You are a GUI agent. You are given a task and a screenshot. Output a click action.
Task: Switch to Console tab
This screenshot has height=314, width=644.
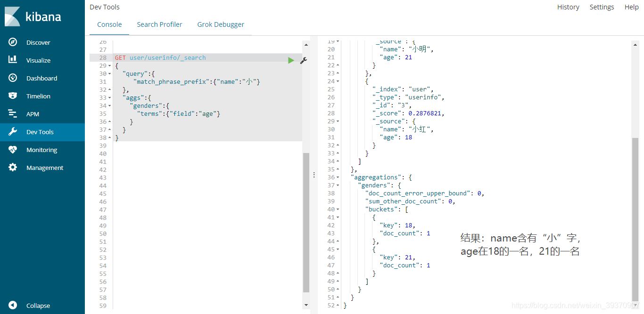point(109,24)
